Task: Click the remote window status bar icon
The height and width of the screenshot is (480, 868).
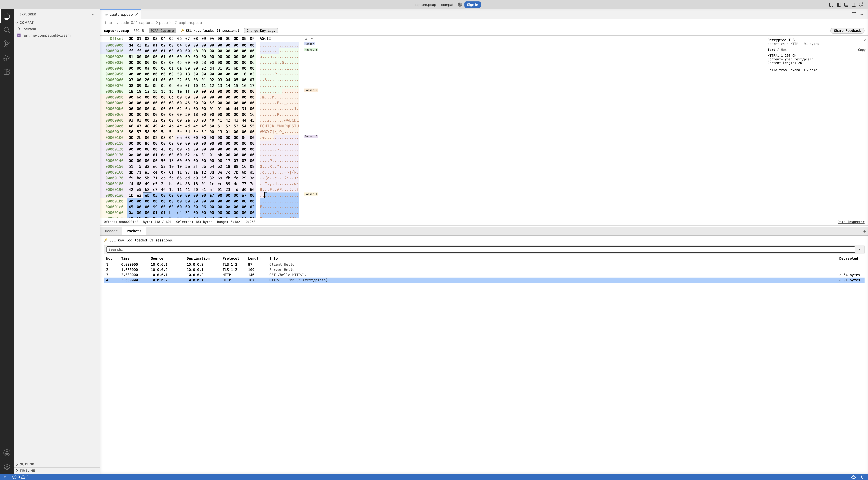Action: pos(5,477)
